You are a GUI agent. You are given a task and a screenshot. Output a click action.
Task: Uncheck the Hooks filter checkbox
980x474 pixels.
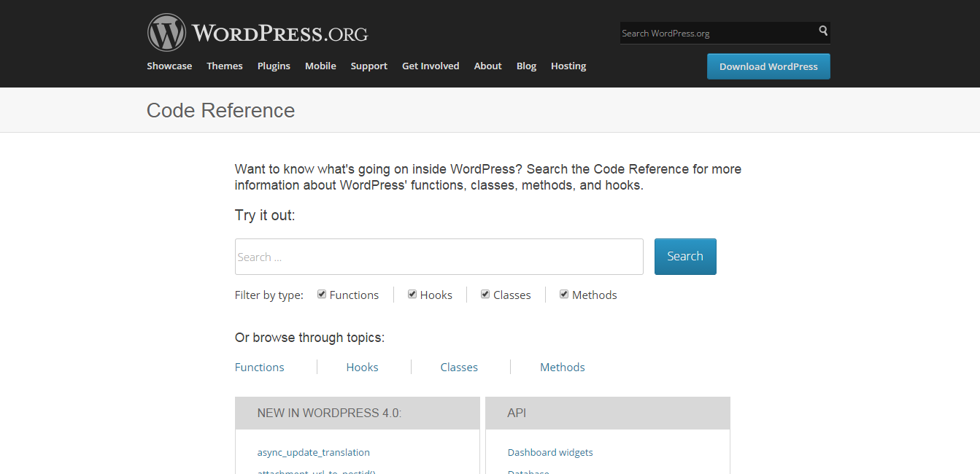[x=412, y=295]
